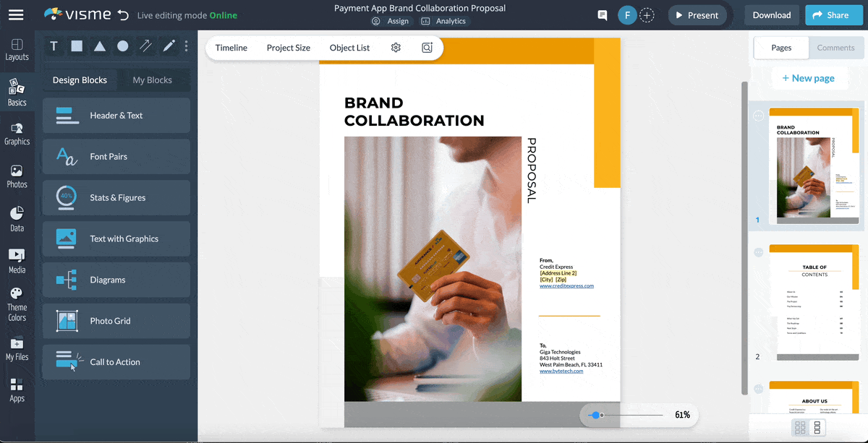The width and height of the screenshot is (868, 443).
Task: Open the comments icon in the top bar
Action: tap(603, 14)
